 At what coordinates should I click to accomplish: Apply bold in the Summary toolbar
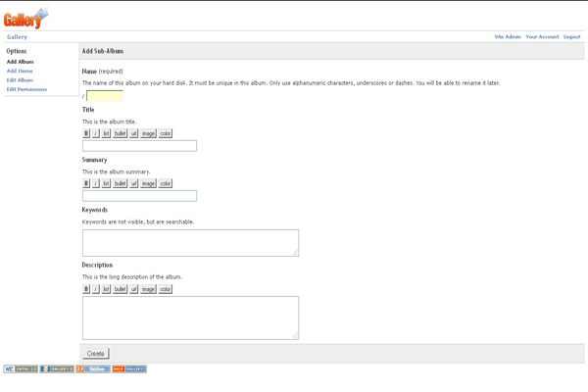click(x=86, y=183)
